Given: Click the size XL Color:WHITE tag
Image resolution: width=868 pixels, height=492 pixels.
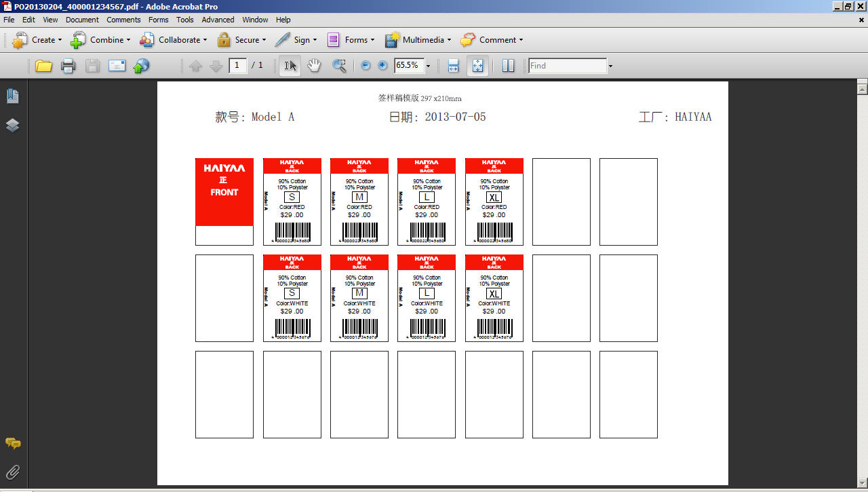Looking at the screenshot, I should (x=494, y=298).
